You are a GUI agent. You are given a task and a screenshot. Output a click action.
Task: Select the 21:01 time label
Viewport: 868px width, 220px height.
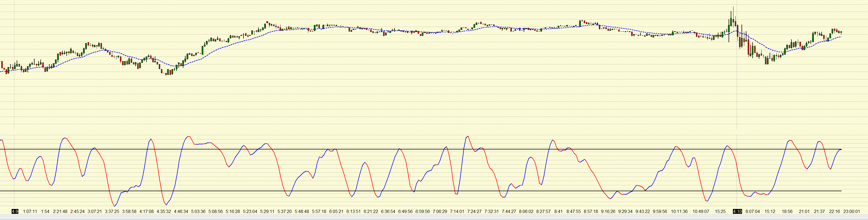click(x=804, y=212)
